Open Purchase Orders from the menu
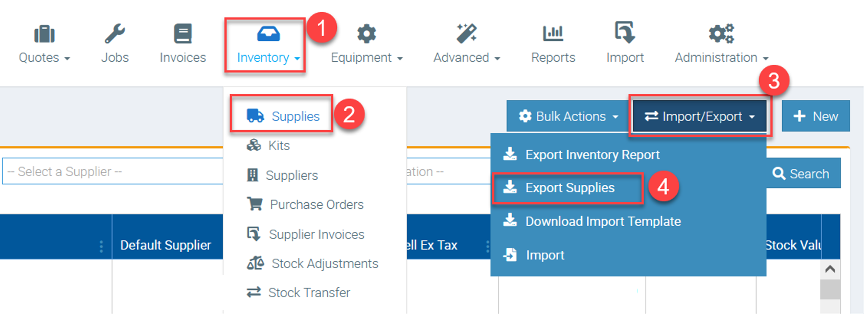Screen dimensions: 868x317 316,205
